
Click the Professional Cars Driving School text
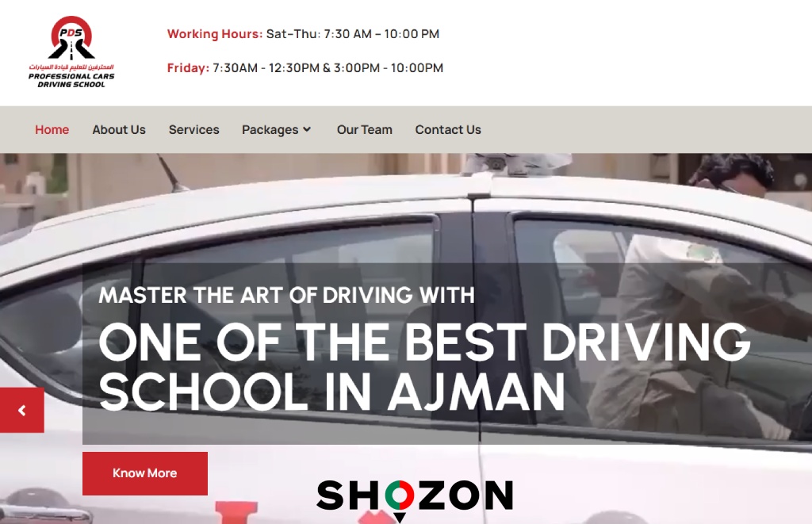coord(71,80)
